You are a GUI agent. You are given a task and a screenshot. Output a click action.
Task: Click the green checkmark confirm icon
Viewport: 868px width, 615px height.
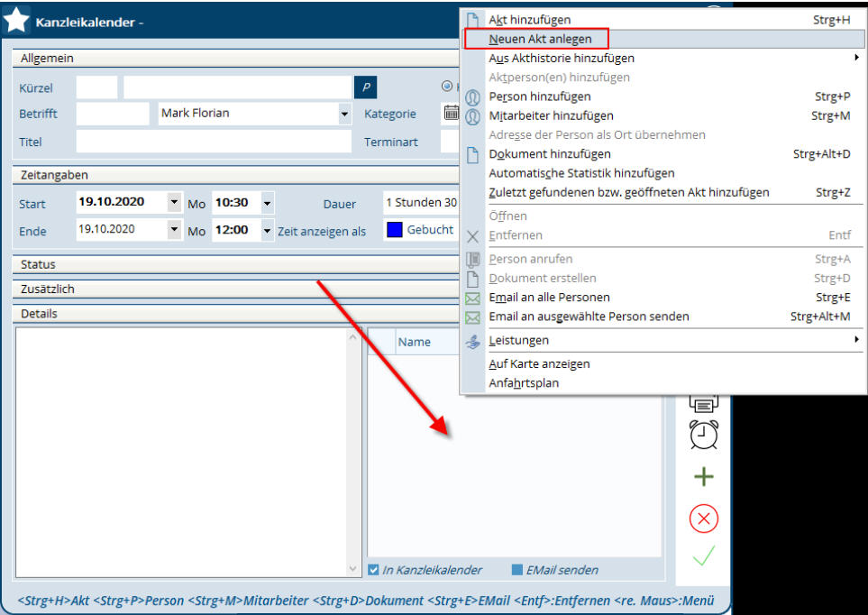(703, 557)
